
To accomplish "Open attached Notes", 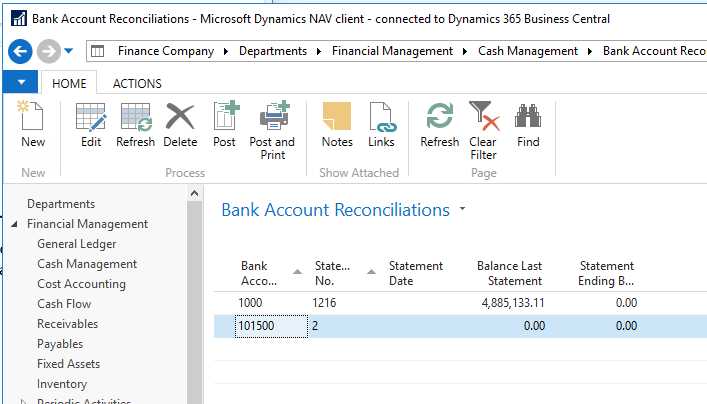I will (337, 125).
